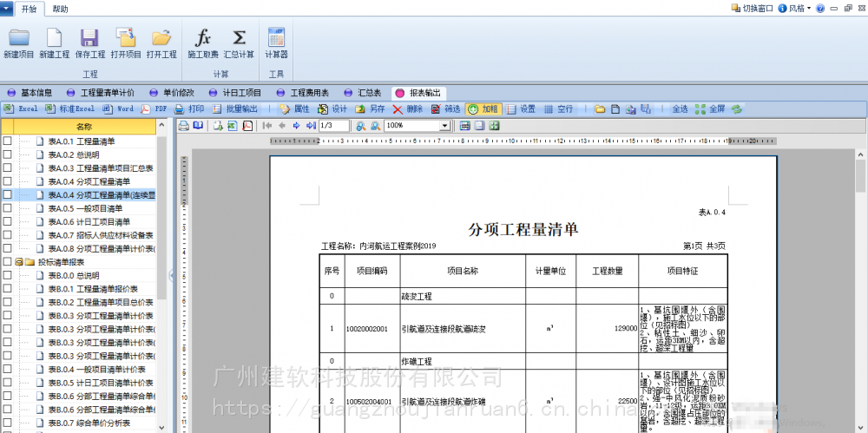Select checkbox for 表B.0.0 总说明
The height and width of the screenshot is (433, 868).
(7, 275)
